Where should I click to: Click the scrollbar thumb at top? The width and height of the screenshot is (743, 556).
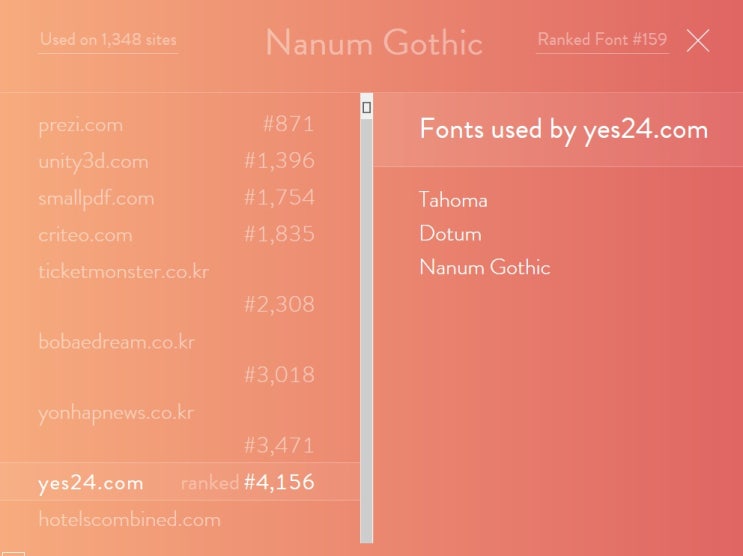click(x=367, y=107)
